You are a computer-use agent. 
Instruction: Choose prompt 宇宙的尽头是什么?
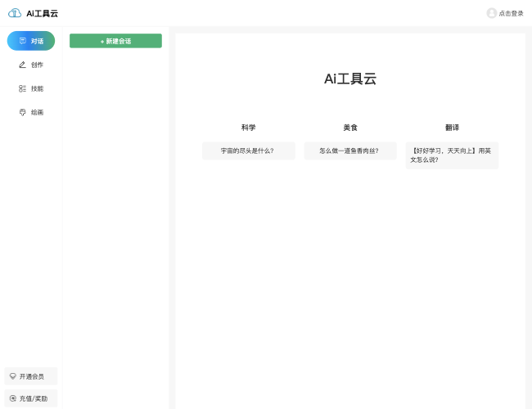click(x=248, y=151)
